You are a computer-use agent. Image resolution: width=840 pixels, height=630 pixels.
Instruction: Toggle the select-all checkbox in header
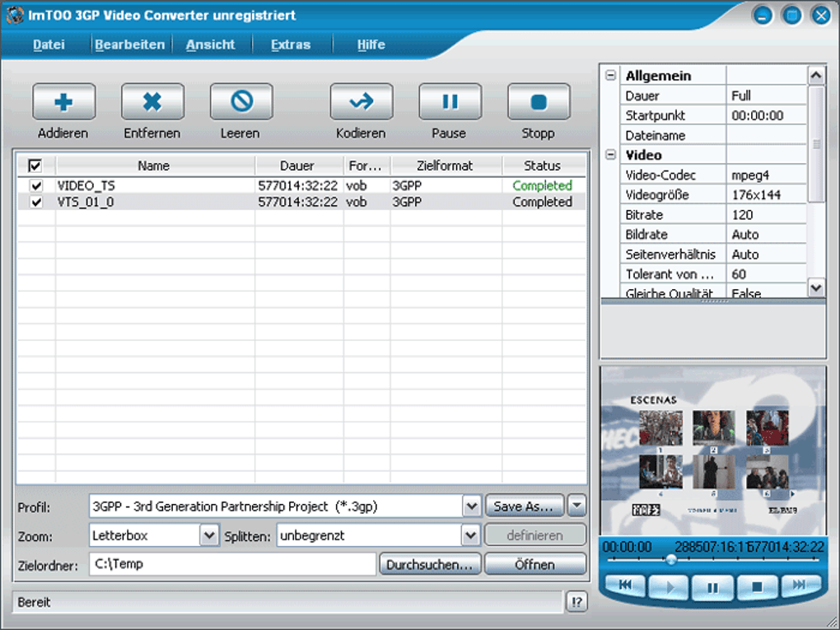coord(35,166)
